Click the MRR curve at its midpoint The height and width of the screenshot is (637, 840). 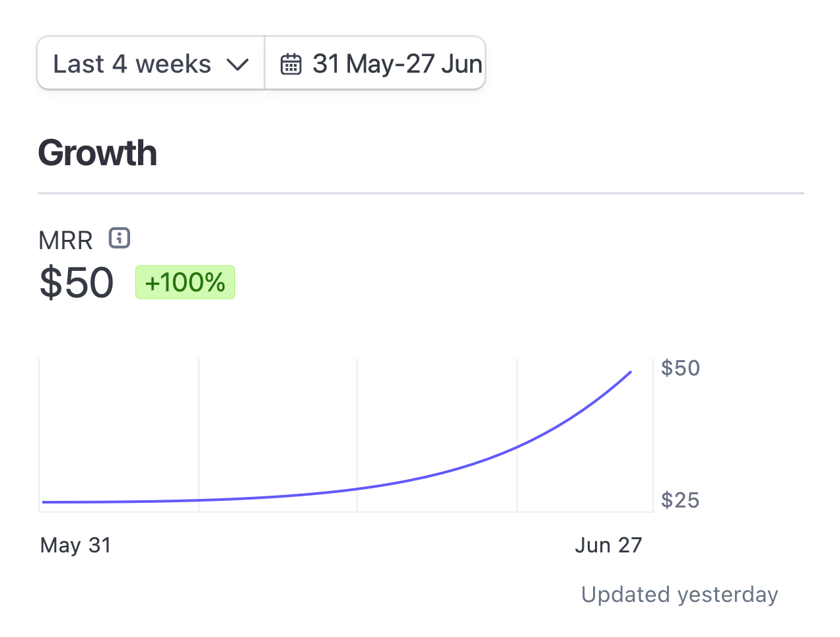coord(337,491)
